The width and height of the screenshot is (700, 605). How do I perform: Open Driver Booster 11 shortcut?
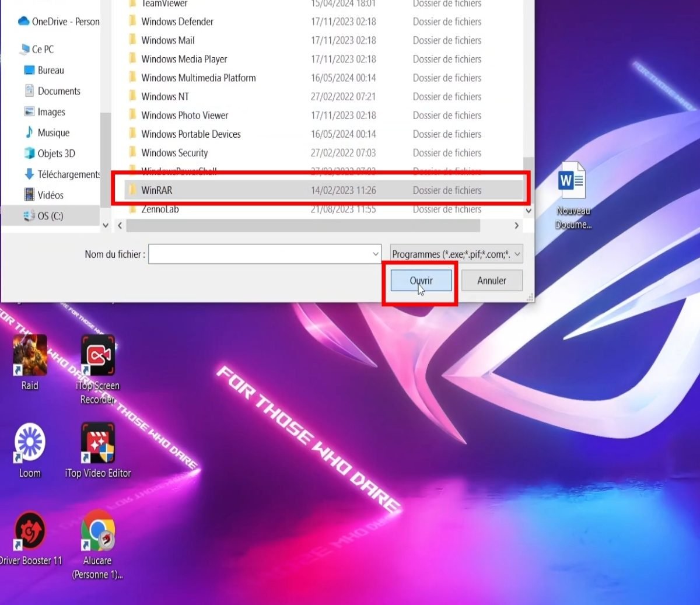pos(30,530)
